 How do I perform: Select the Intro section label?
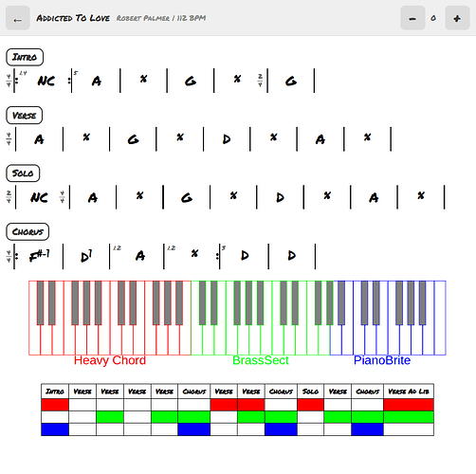click(25, 57)
